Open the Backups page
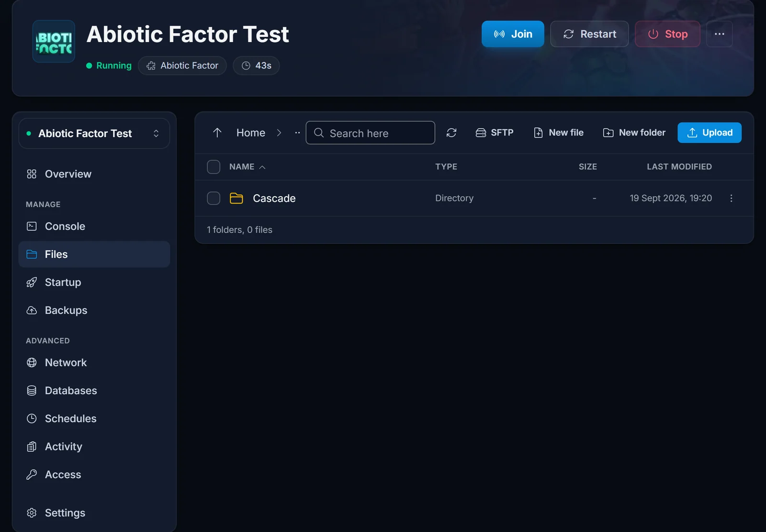 click(94, 310)
